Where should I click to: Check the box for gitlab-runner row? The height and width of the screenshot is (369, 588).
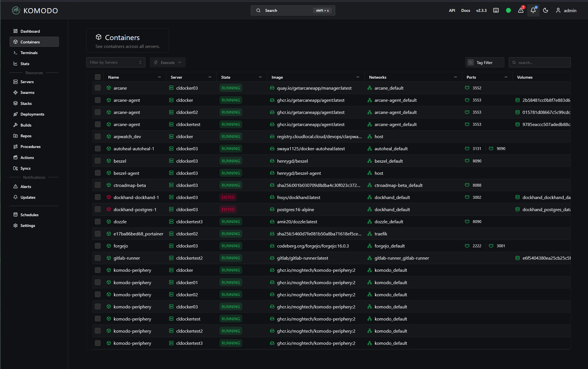(98, 258)
